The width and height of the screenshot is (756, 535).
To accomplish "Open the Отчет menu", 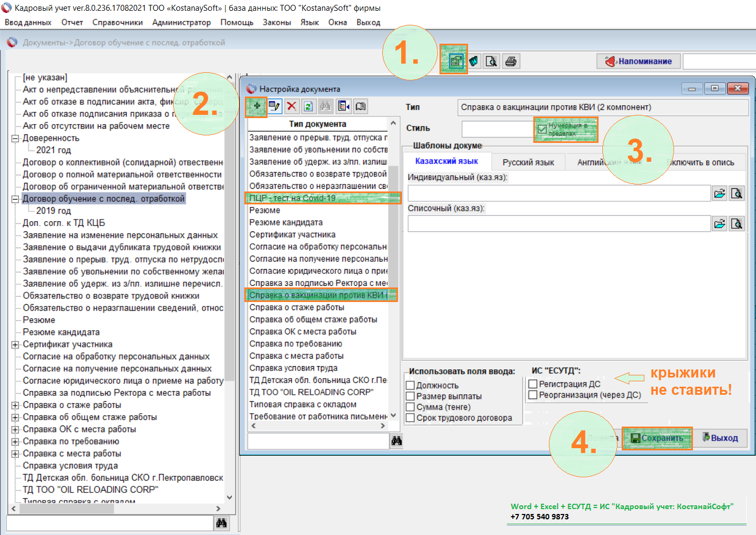I will point(72,22).
